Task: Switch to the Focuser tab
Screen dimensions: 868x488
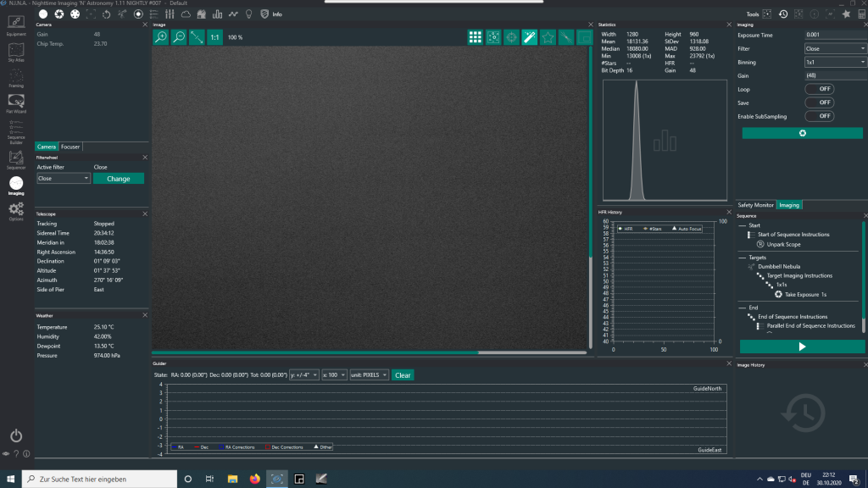Action: point(70,147)
